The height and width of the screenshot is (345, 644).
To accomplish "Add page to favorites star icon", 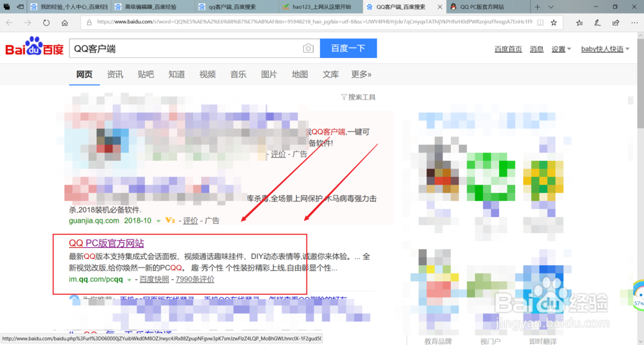I will (x=554, y=23).
